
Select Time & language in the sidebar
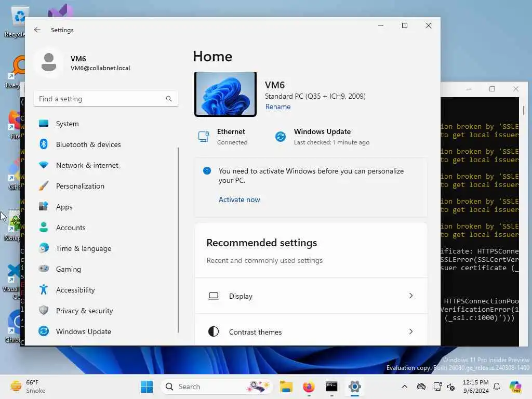(105, 248)
